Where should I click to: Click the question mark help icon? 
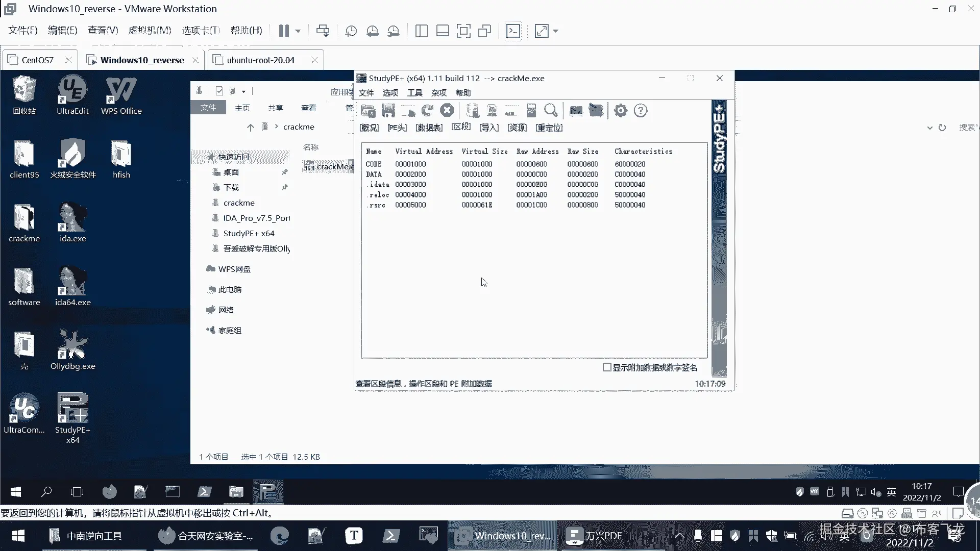tap(641, 111)
